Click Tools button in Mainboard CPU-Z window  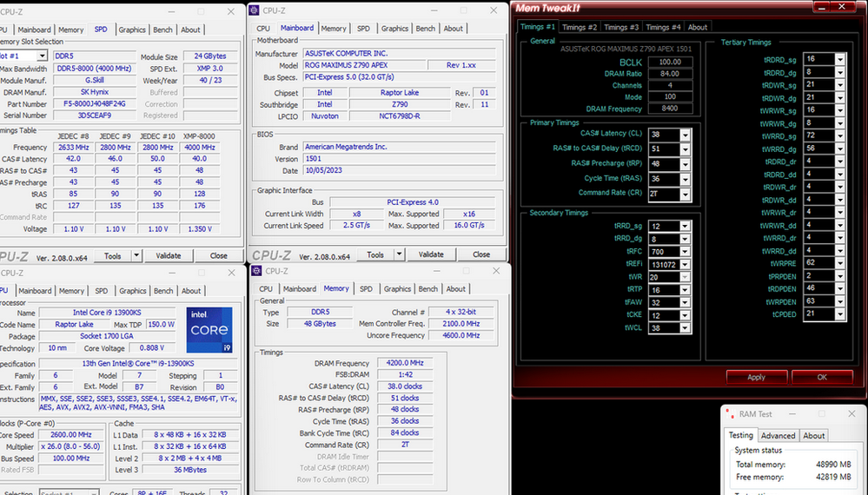tap(374, 254)
